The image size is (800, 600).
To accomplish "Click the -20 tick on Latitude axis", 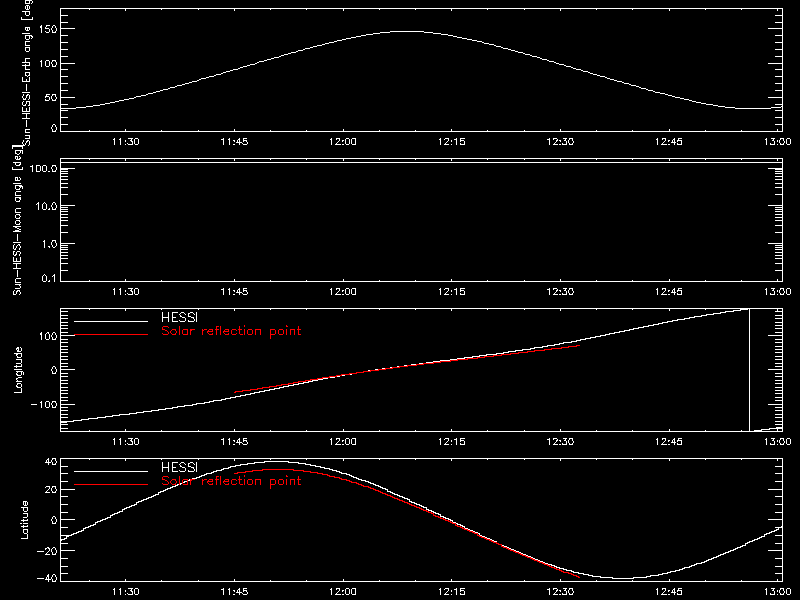I will tap(47, 551).
